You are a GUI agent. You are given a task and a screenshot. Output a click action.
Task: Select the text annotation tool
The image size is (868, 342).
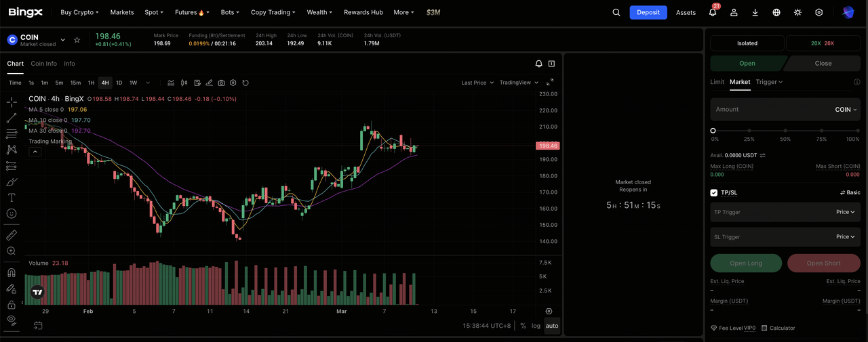[12, 197]
